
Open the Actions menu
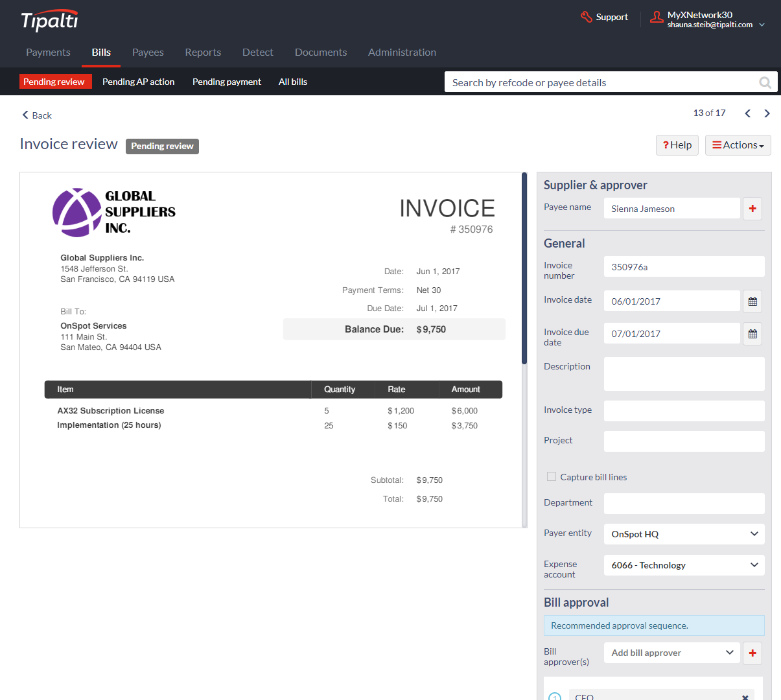(x=738, y=145)
